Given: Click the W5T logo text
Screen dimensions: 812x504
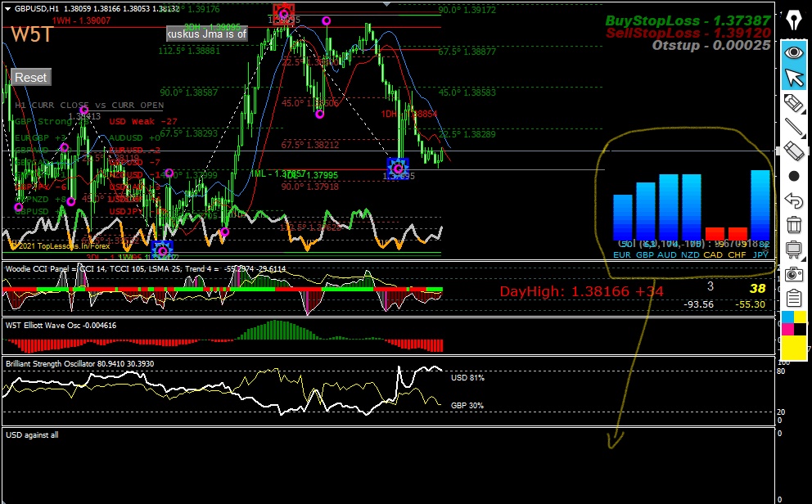Looking at the screenshot, I should click(x=32, y=34).
